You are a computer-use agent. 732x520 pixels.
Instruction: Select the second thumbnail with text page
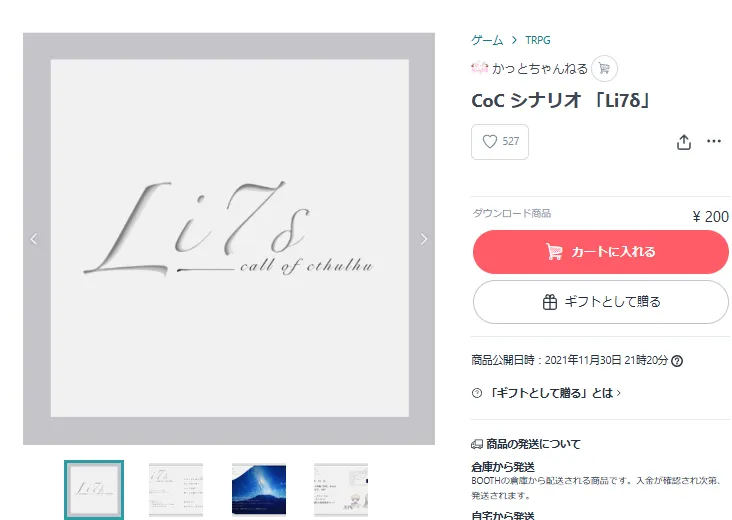176,490
